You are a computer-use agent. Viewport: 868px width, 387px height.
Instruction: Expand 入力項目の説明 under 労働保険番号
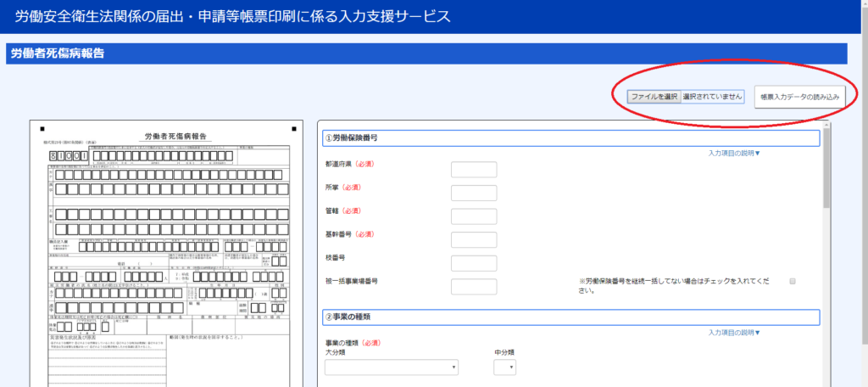tap(734, 154)
